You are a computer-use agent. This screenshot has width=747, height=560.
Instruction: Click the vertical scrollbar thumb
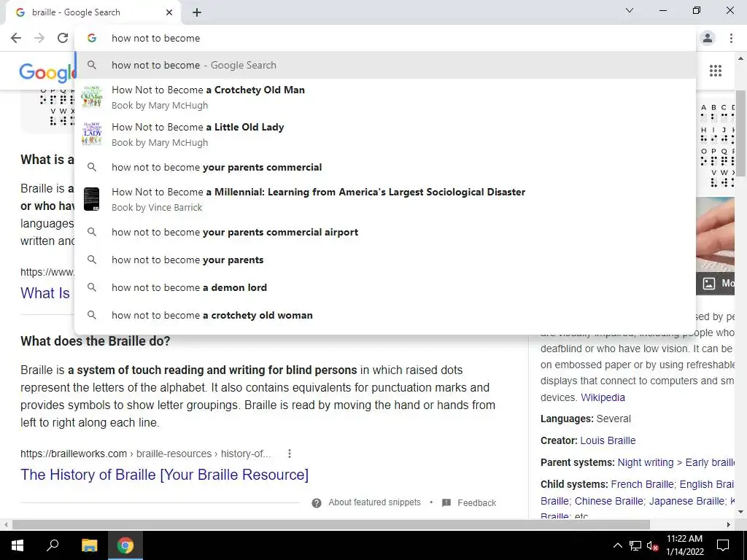pos(740,133)
